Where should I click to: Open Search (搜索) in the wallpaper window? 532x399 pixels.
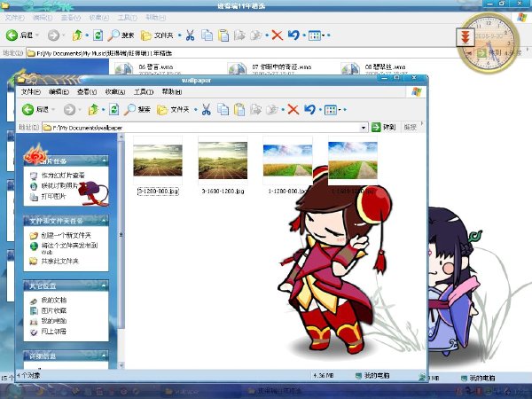[x=137, y=109]
